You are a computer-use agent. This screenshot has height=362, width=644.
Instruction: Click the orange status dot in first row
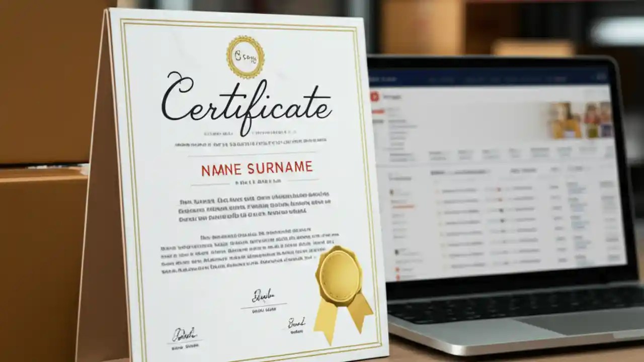499,190
